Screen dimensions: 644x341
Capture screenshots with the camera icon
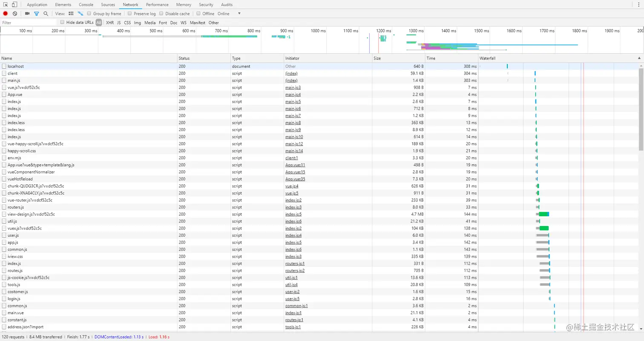pos(27,14)
